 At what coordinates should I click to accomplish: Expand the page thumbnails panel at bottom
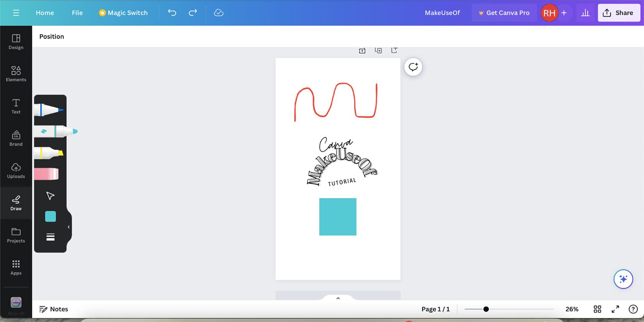pos(338,298)
